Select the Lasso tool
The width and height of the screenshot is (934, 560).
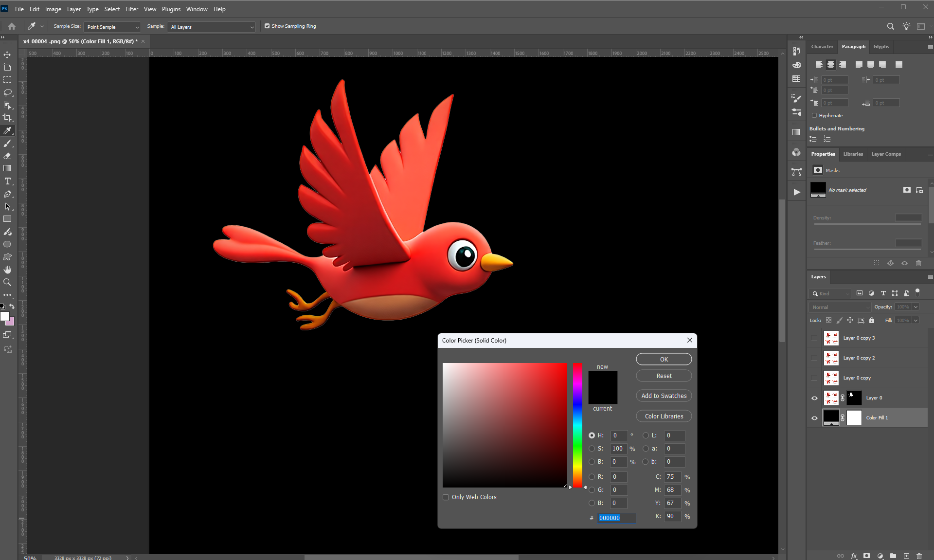7,92
